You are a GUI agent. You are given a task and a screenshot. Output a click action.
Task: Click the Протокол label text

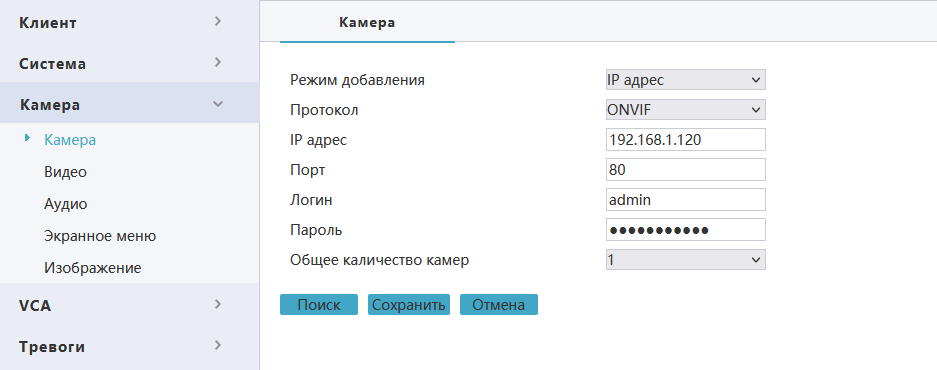click(324, 110)
